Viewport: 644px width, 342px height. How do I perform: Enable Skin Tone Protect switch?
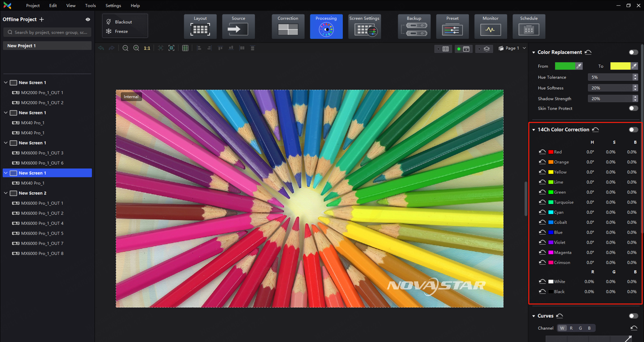(x=633, y=108)
